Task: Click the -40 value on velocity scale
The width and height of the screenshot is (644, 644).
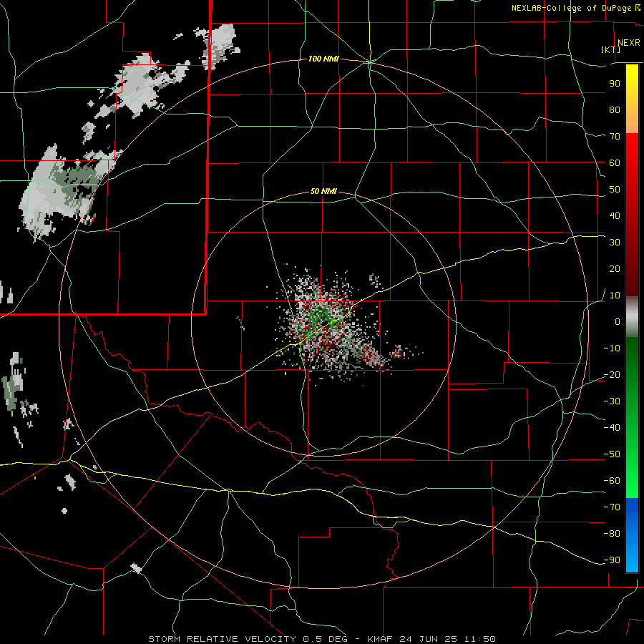Action: [612, 428]
